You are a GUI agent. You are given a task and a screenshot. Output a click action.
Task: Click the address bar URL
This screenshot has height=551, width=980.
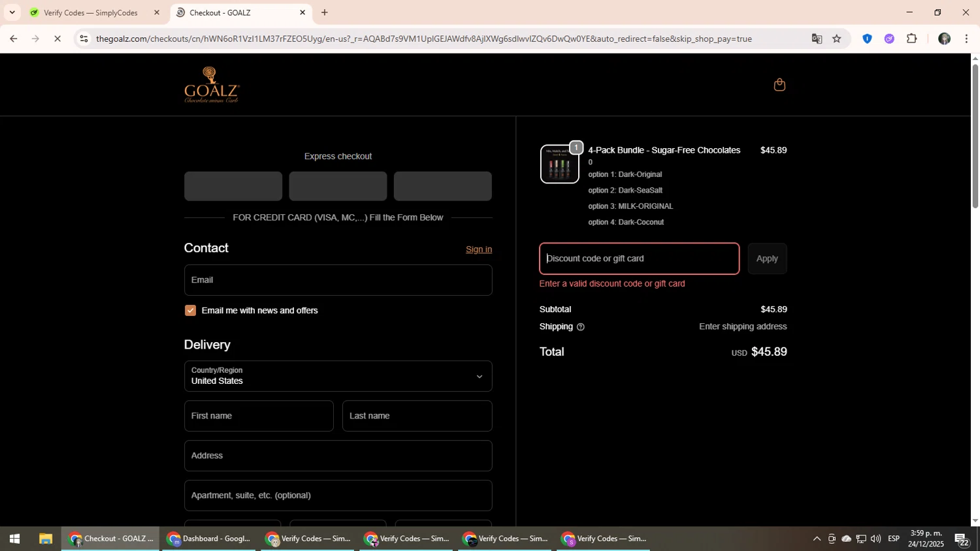pyautogui.click(x=423, y=39)
